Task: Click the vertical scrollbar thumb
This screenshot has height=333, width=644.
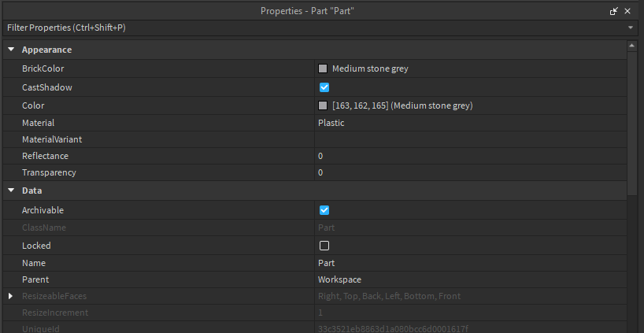Action: [631, 123]
